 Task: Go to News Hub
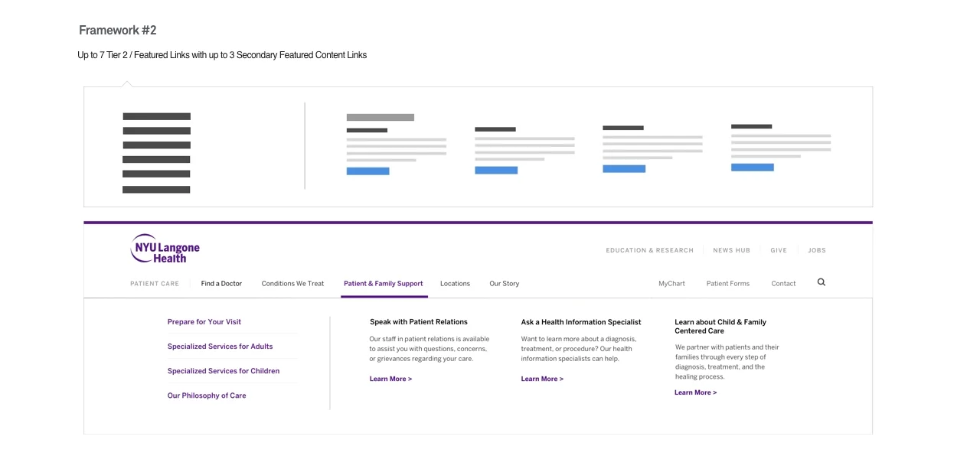[731, 250]
